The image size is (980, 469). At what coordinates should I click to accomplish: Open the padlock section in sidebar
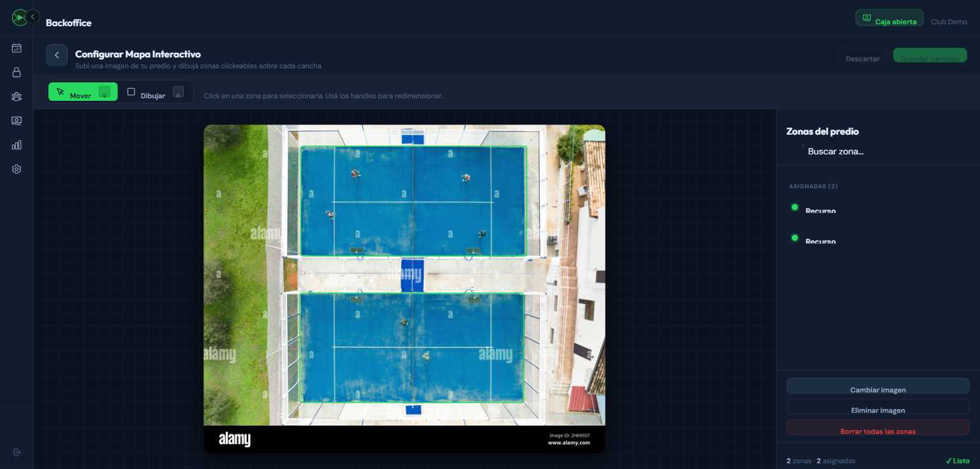[17, 72]
